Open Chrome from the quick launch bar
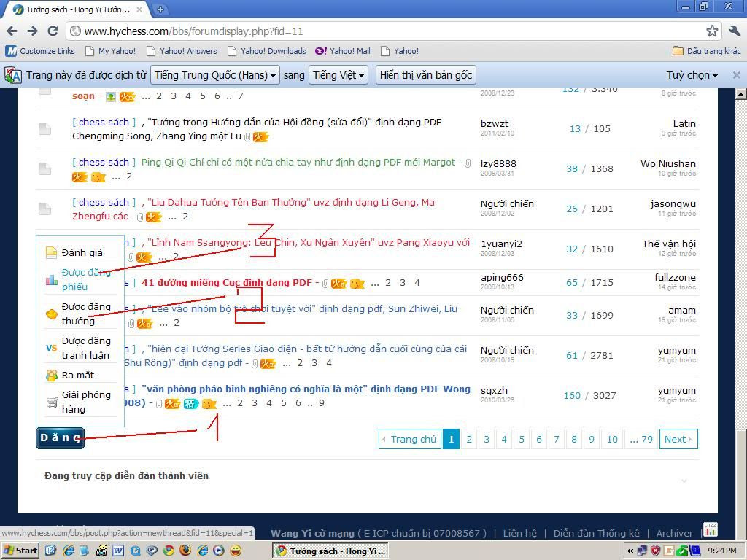This screenshot has width=747, height=560. pyautogui.click(x=169, y=551)
